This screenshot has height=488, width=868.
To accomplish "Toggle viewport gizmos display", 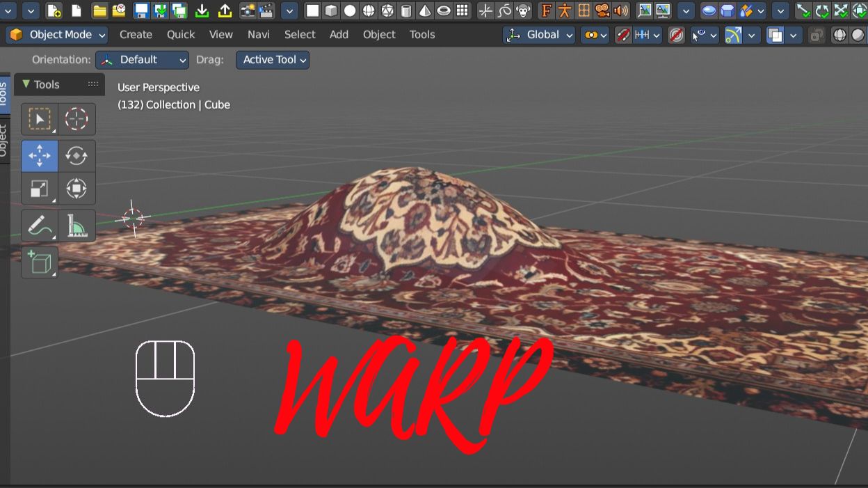I will (x=732, y=35).
